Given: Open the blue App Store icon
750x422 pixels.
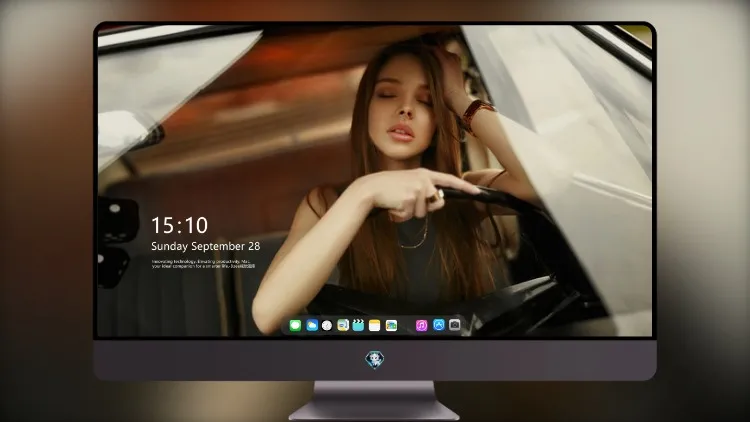Looking at the screenshot, I should coord(439,325).
